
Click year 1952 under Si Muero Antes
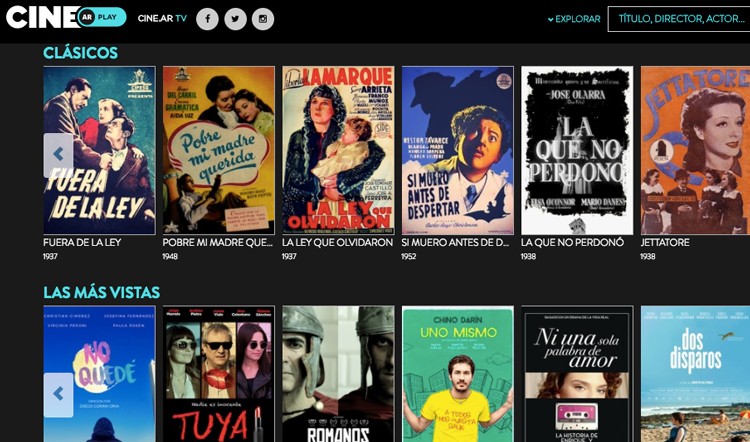409,256
